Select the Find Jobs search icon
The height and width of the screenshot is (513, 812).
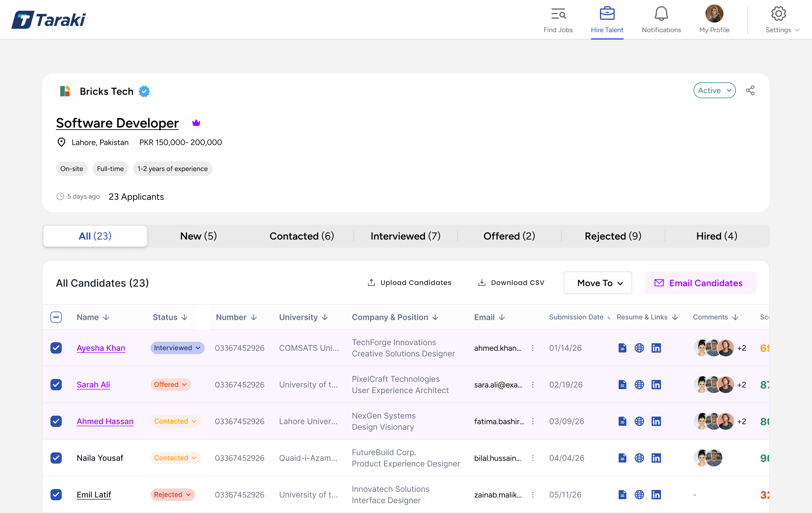[x=558, y=14]
